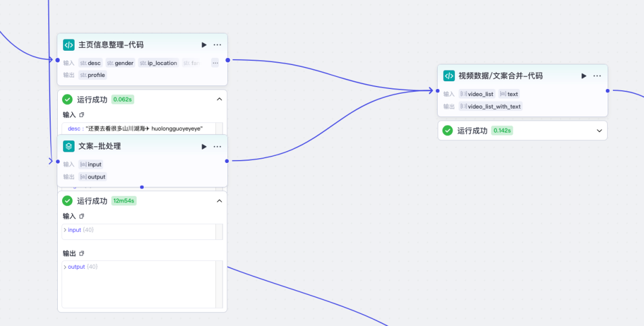The image size is (644, 326).
Task: Open more options for 视频数据/文案合并-代码 node
Action: tap(597, 76)
